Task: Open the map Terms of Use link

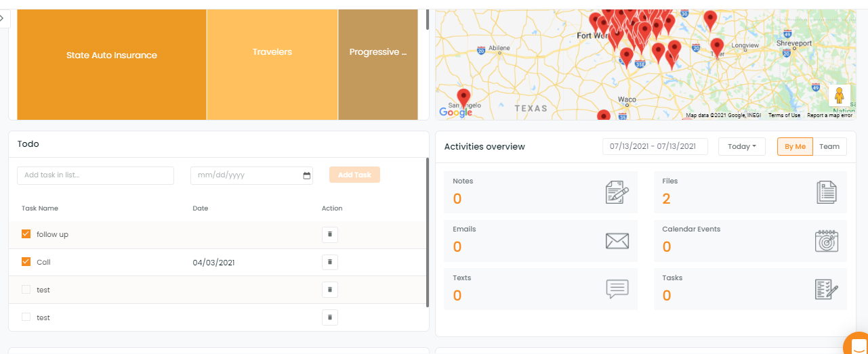Action: 784,115
